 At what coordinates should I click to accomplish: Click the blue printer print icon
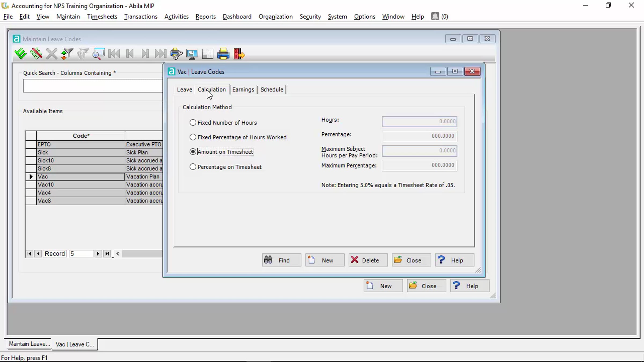(223, 54)
